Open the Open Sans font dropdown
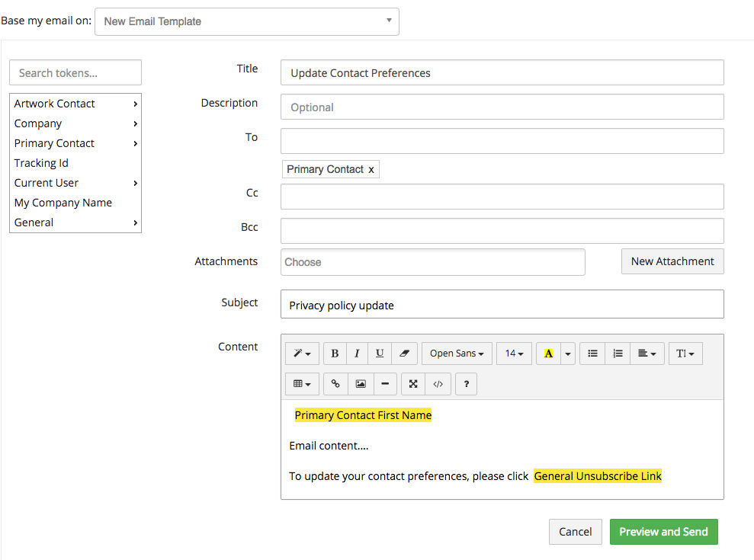754x560 pixels. [x=457, y=354]
